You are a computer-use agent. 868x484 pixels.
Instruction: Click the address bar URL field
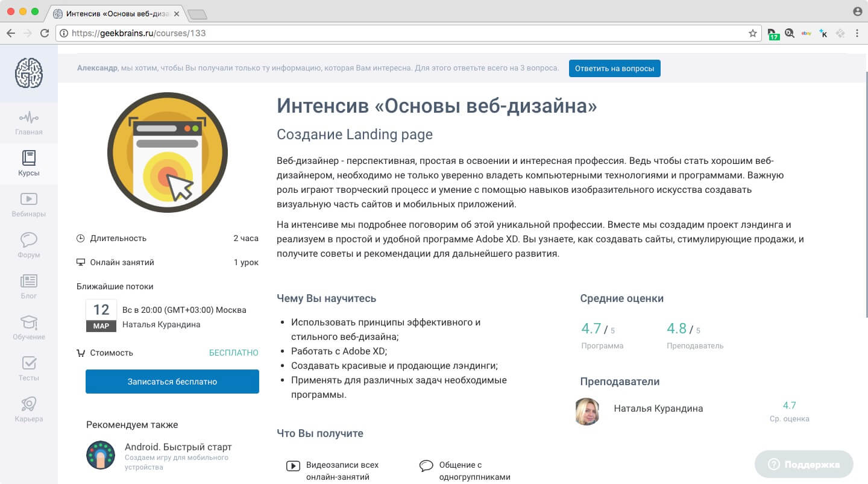(407, 33)
